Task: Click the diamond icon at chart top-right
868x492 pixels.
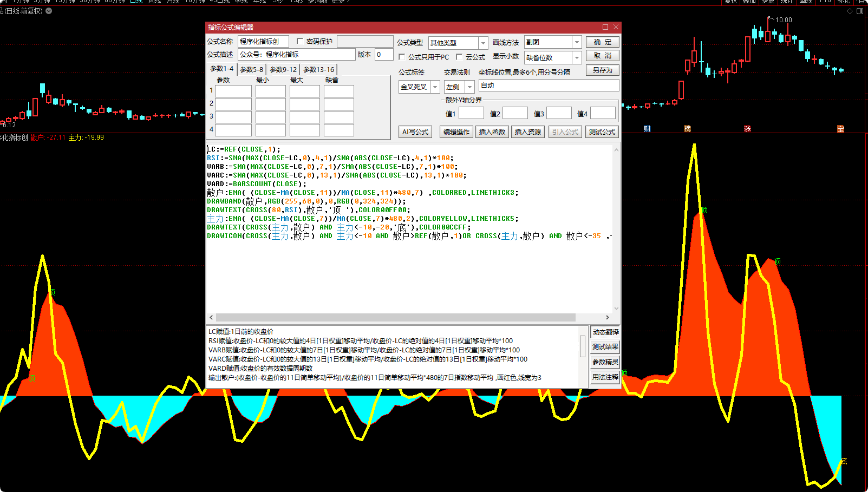Action: coord(850,11)
